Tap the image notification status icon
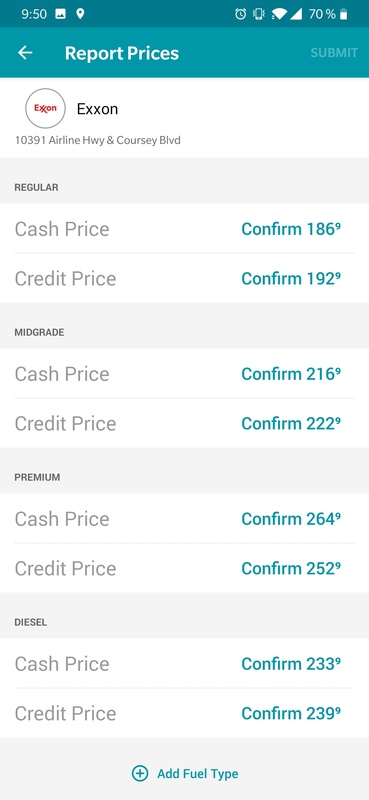This screenshot has height=800, width=369. point(60,14)
